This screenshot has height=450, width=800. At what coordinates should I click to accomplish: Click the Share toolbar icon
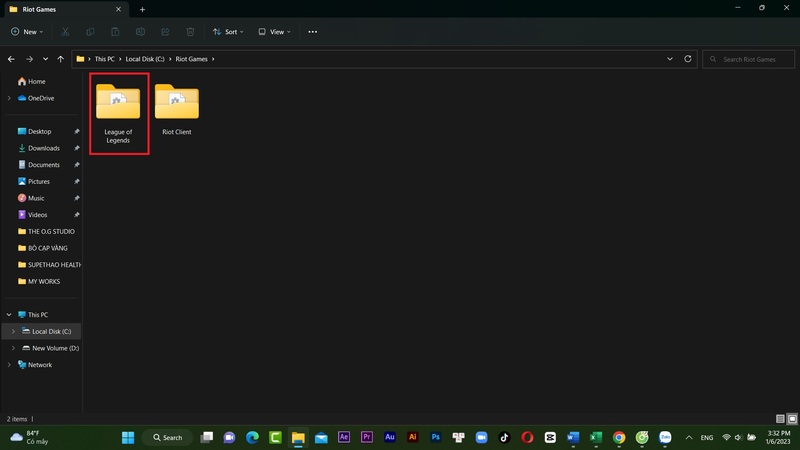click(x=165, y=32)
